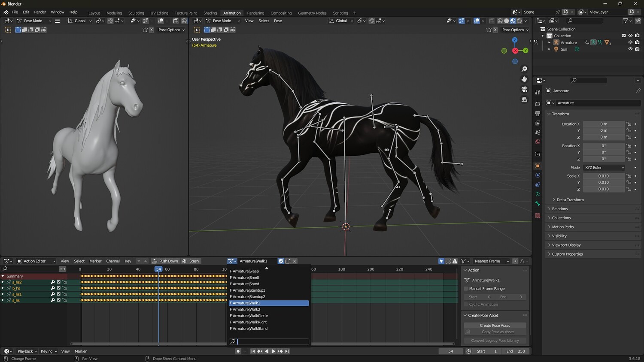Click the Push Down button
The width and height of the screenshot is (644, 362).
[x=165, y=261]
